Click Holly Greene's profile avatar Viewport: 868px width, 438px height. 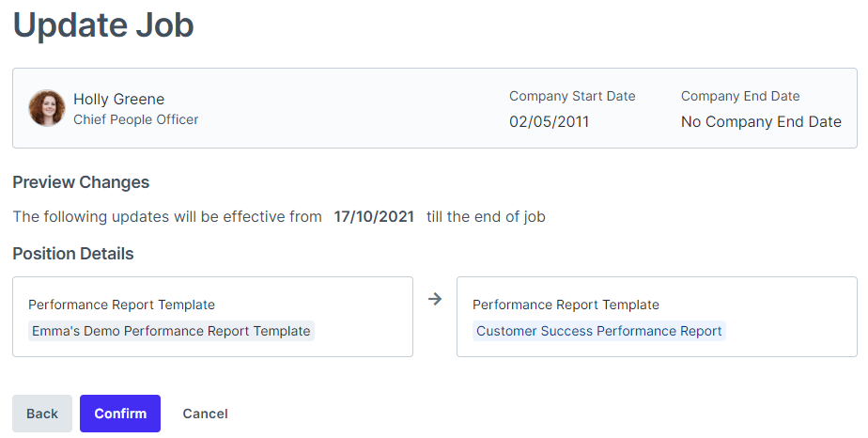[46, 108]
